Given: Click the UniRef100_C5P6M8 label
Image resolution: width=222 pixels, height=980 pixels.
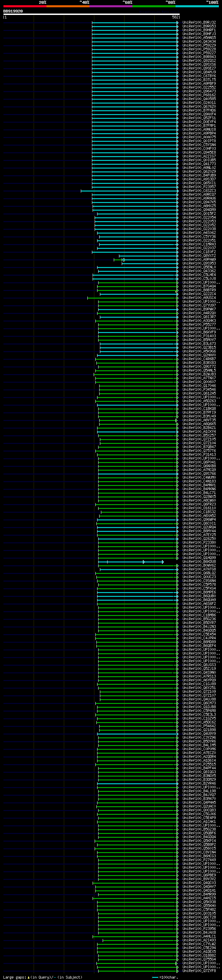Looking at the screenshot, I should (x=199, y=711).
